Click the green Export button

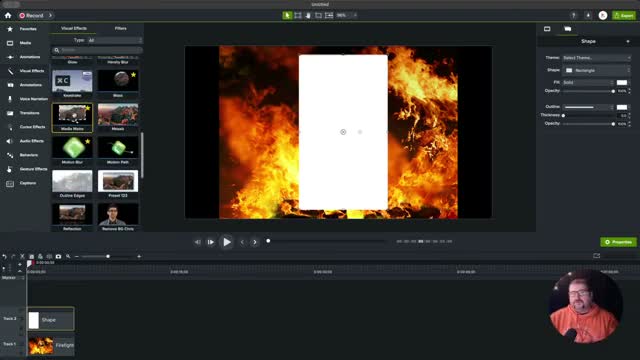624,16
